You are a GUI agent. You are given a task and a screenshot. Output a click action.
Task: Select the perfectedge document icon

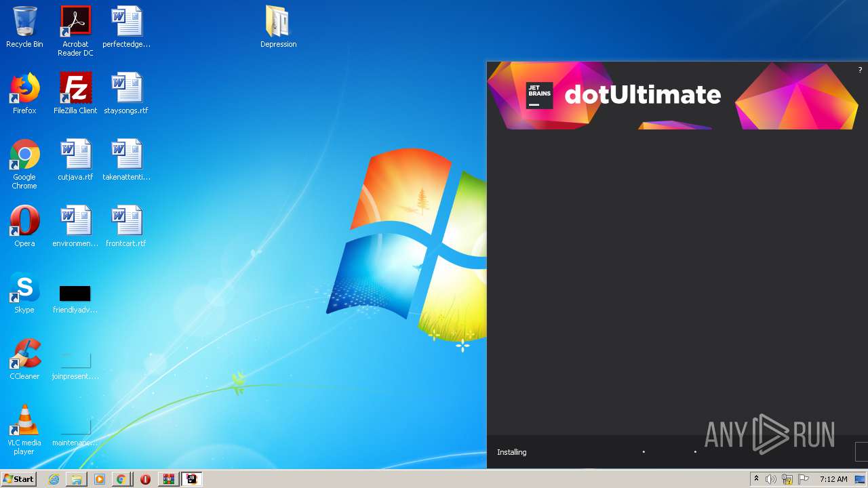126,27
